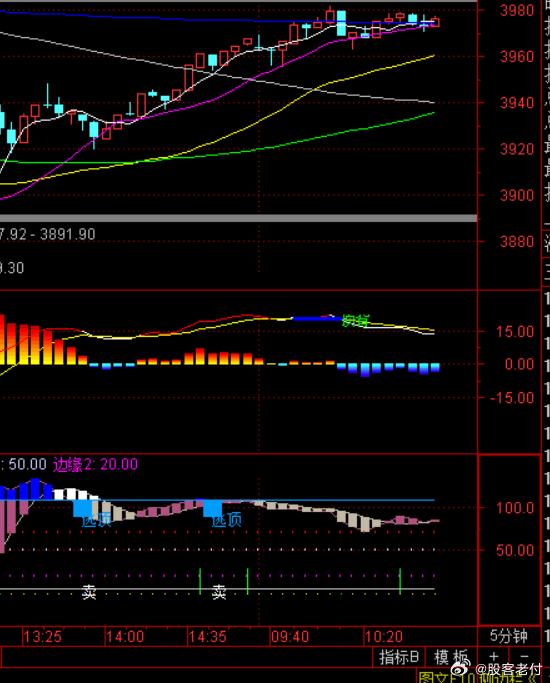Click the 3940 price axis label
The width and height of the screenshot is (550, 683).
point(517,103)
